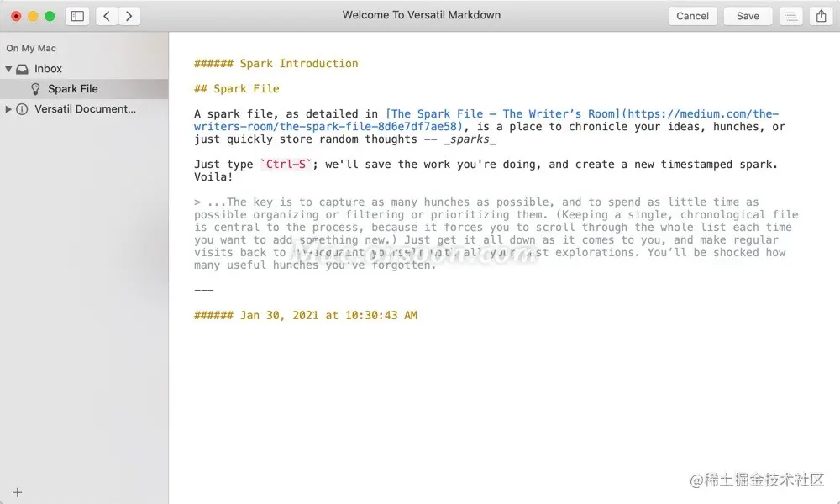Viewport: 840px width, 504px height.
Task: Go back with the left chevron
Action: pyautogui.click(x=107, y=16)
